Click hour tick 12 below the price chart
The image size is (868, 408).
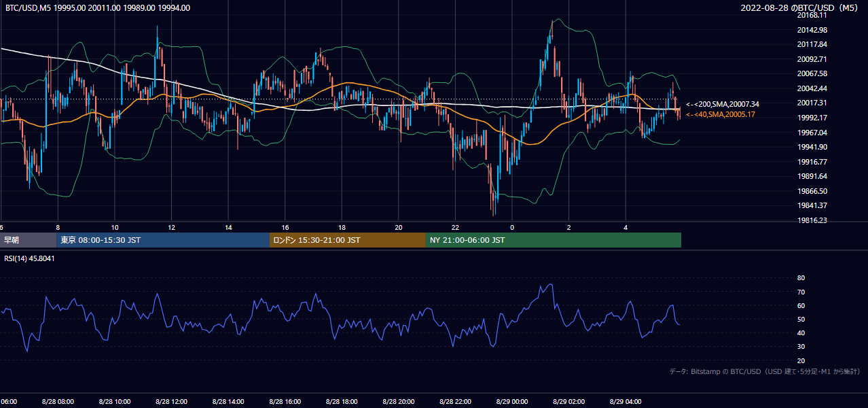pos(172,227)
